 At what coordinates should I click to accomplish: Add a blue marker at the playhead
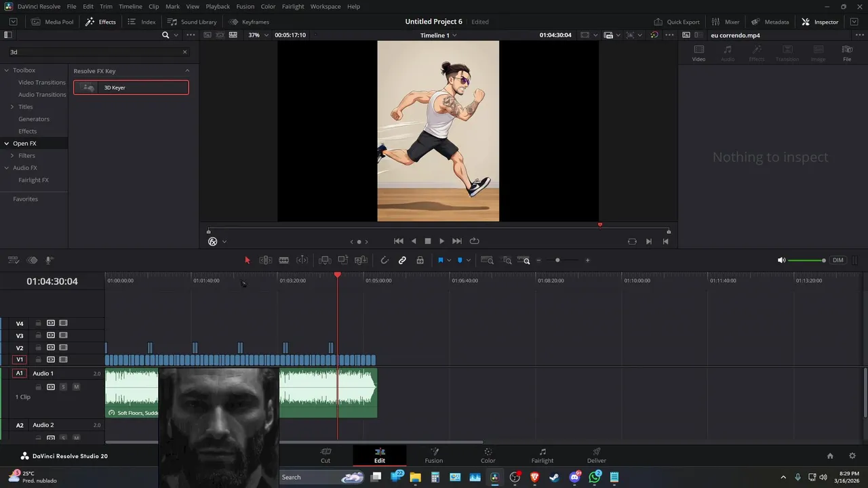click(460, 260)
